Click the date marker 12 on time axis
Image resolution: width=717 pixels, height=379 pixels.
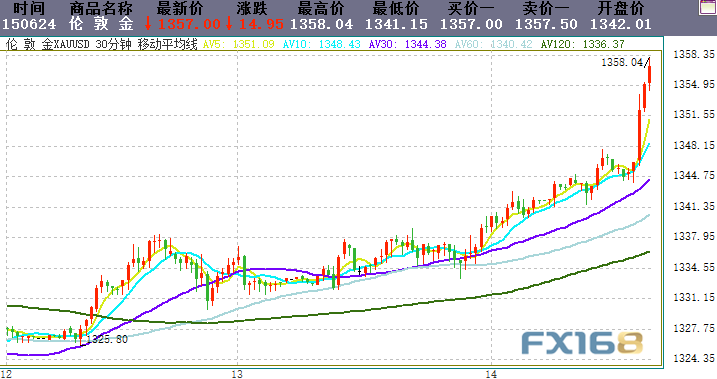(x=5, y=374)
